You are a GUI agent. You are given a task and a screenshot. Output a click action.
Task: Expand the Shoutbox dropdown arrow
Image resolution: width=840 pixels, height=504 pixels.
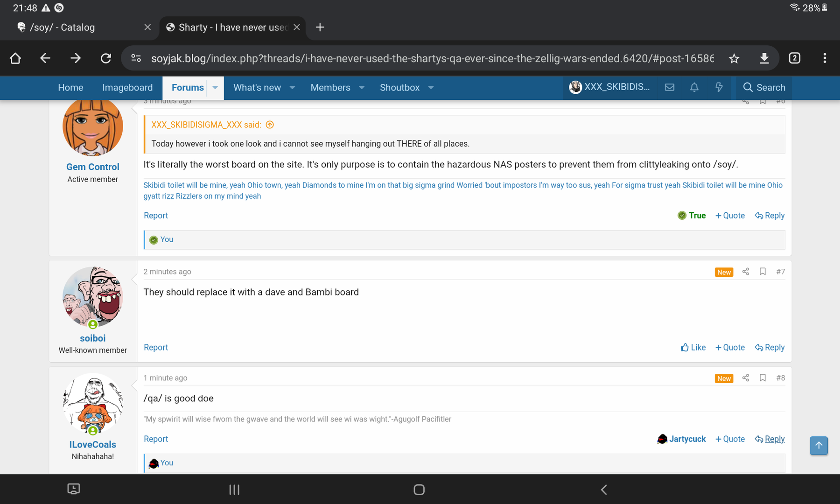431,88
